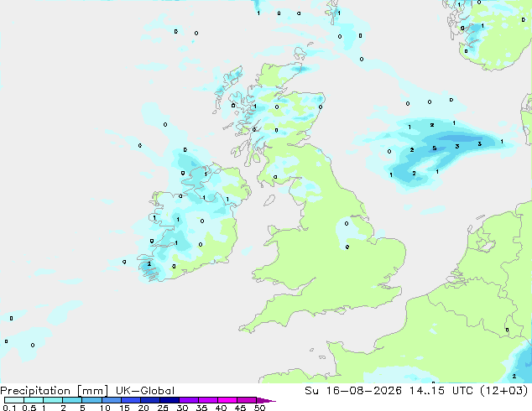Select the 40–45 mm magenta legend swatch
Screen dimensions: 532x411
coord(227,400)
